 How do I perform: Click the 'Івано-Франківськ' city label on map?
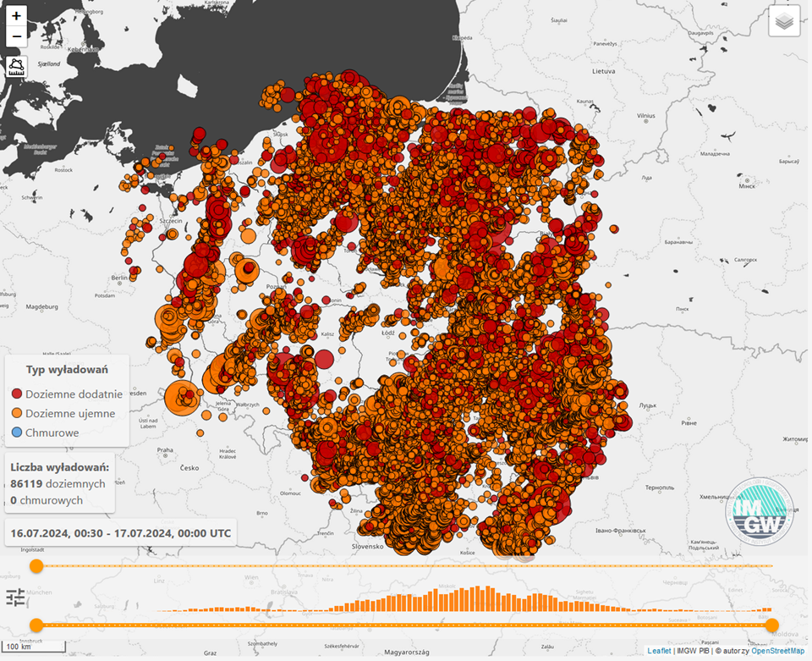(x=620, y=531)
